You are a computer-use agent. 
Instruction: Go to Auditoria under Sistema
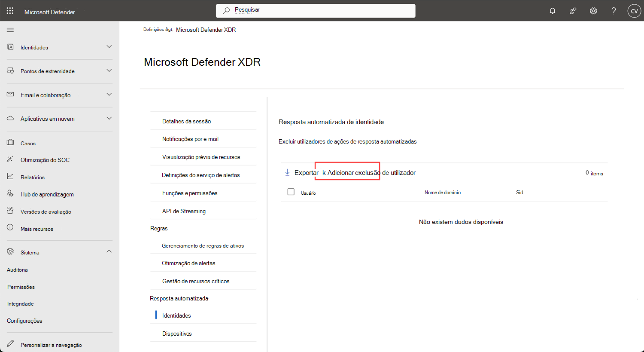coord(17,270)
